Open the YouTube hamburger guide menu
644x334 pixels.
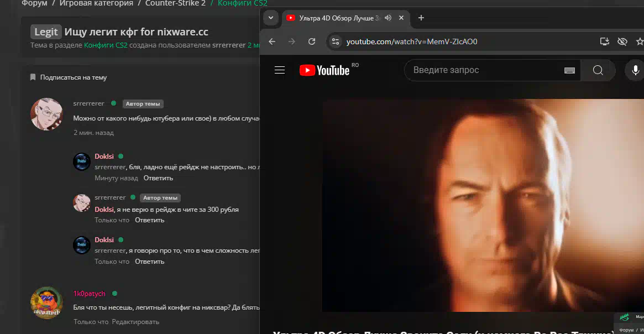pyautogui.click(x=280, y=70)
